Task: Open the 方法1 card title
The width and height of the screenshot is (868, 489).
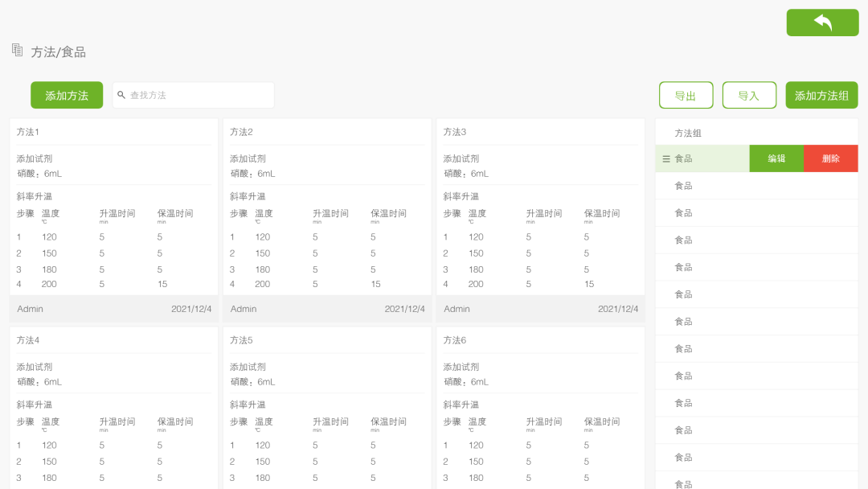Action: pos(27,132)
